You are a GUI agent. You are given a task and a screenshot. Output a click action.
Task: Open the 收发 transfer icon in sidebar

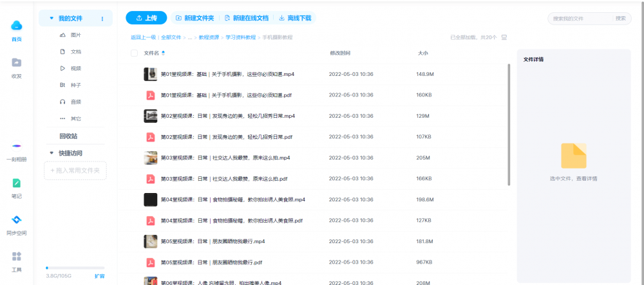(17, 63)
